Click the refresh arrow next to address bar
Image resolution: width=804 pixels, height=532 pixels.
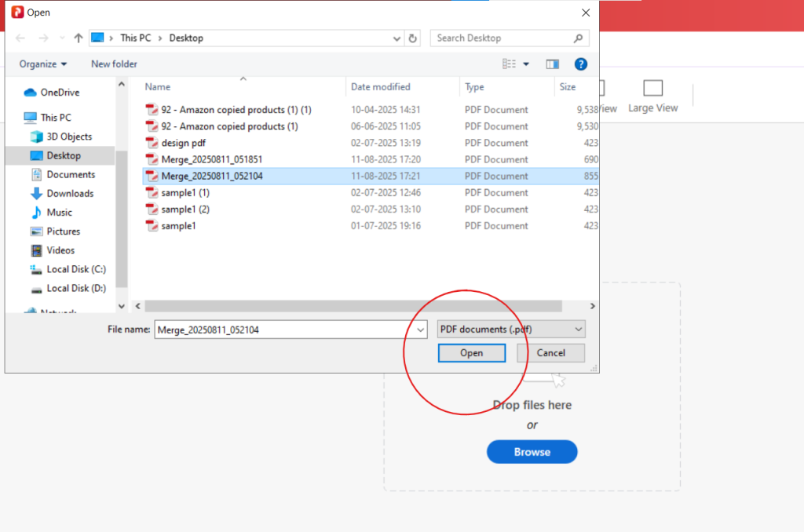pyautogui.click(x=412, y=37)
